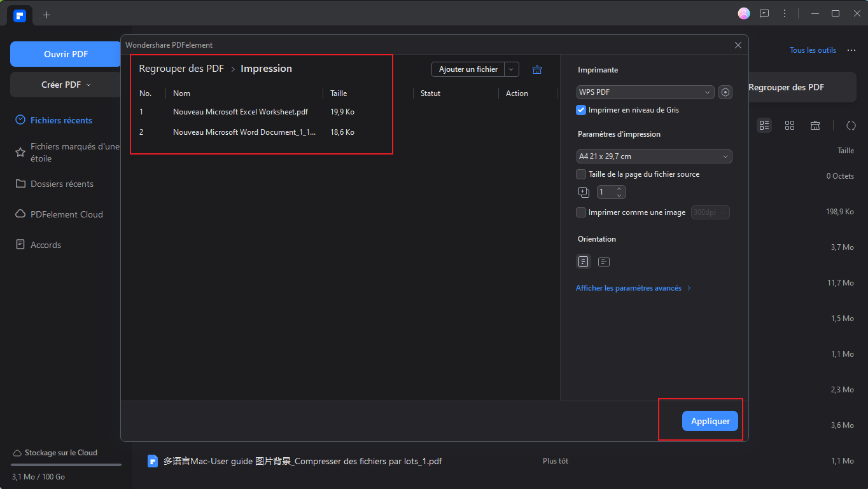The image size is (868, 489).
Task: Click the 19,9 Ko size cell
Action: pos(342,112)
